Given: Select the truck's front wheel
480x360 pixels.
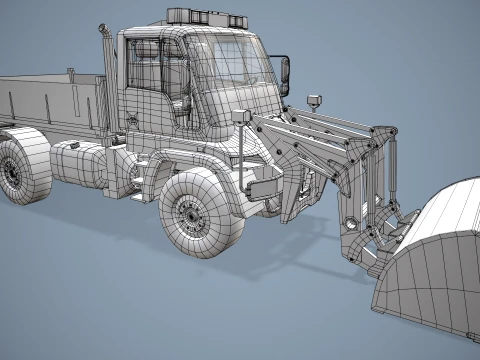Looking at the screenshot, I should 202,213.
